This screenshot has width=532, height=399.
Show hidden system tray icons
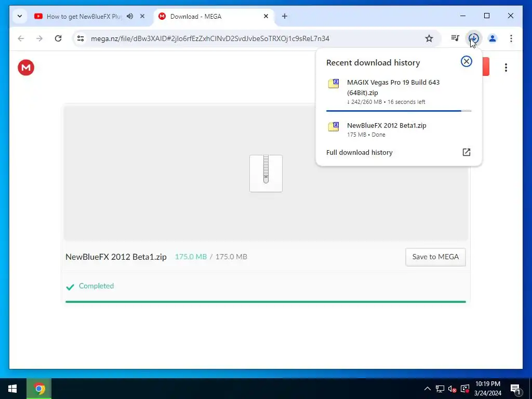[428, 389]
